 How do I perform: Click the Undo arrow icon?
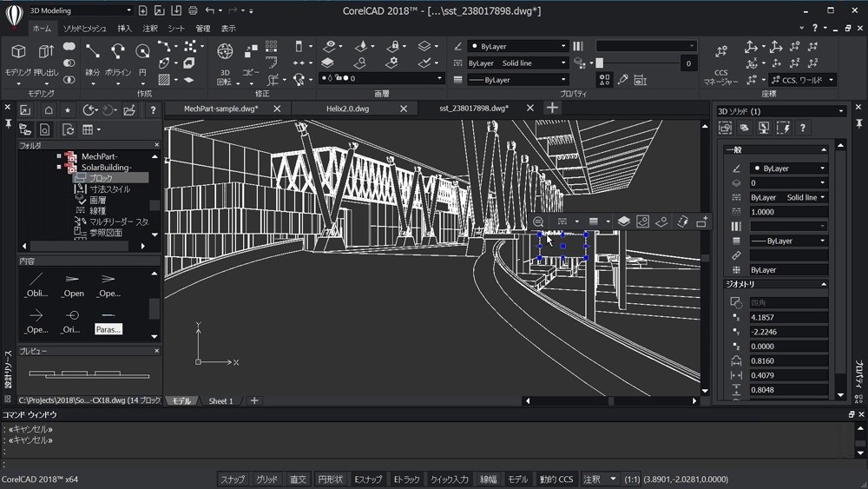(210, 10)
